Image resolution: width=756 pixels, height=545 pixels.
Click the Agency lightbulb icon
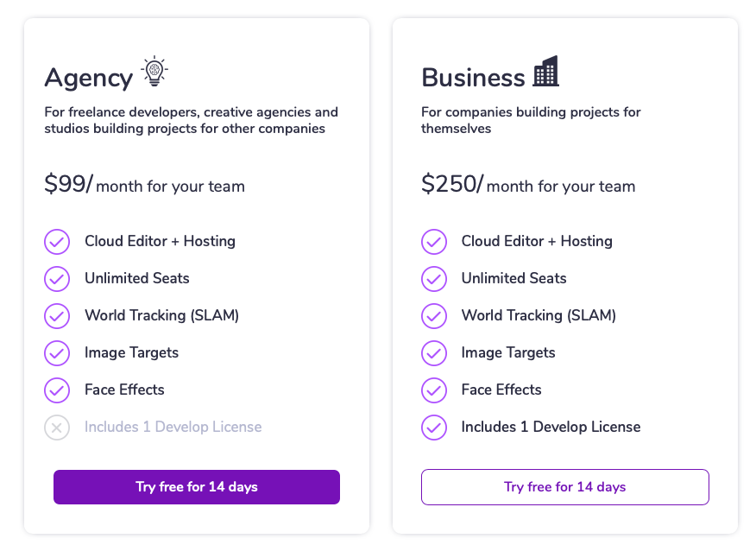[x=154, y=71]
